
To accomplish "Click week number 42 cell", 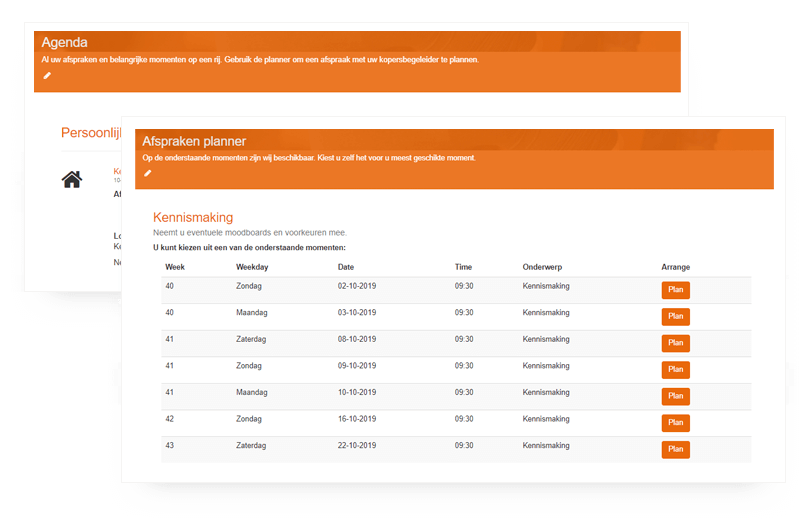I will (169, 418).
